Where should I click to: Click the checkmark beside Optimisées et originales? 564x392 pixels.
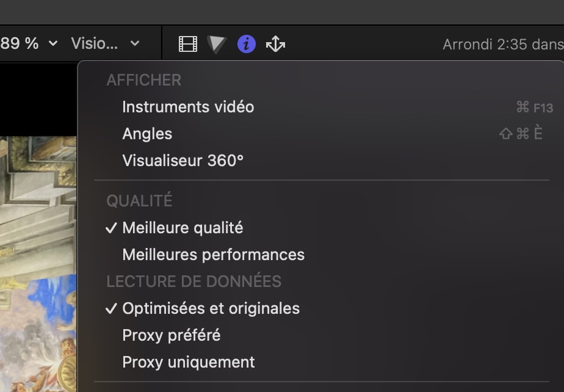(x=111, y=308)
